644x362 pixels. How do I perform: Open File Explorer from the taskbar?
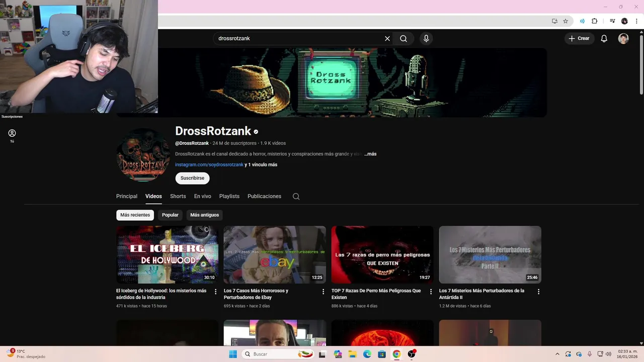click(x=353, y=354)
